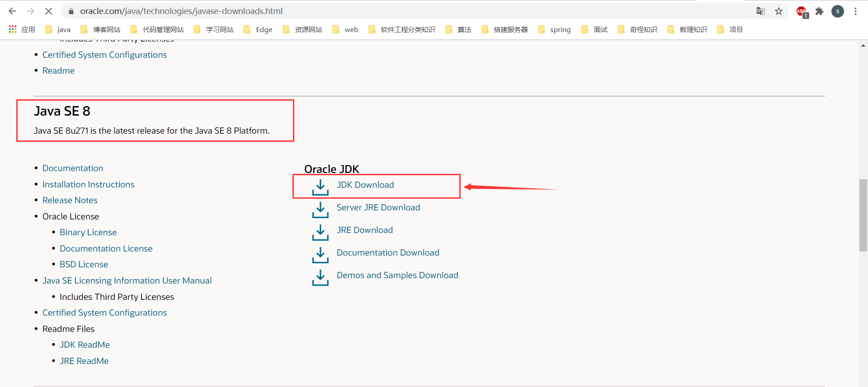Open Documentation License link
This screenshot has width=868, height=387.
pyautogui.click(x=106, y=248)
